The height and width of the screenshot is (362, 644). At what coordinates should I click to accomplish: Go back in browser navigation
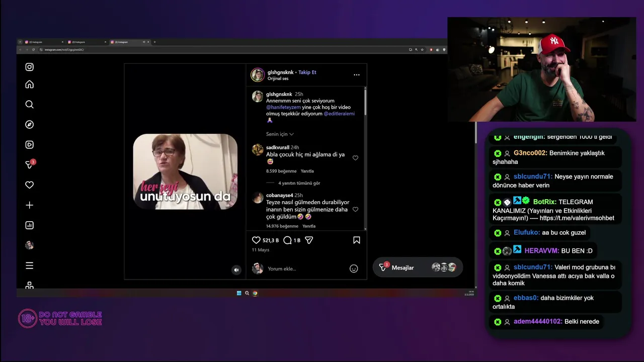pyautogui.click(x=21, y=50)
